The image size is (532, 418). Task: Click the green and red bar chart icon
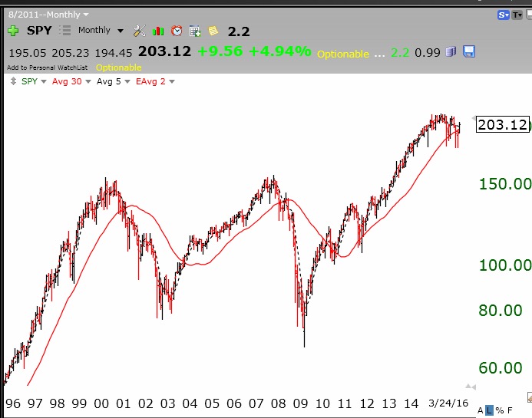[x=158, y=31]
